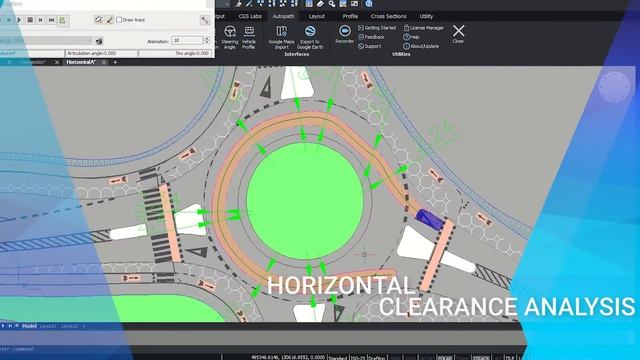Click the broom clean icon in top toolbar
The height and width of the screenshot is (360, 640).
(238, 4)
